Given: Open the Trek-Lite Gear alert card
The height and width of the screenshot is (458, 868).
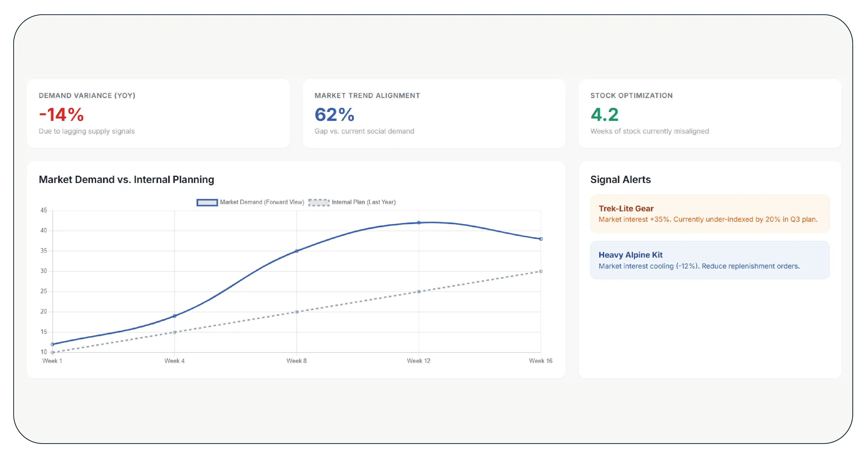Looking at the screenshot, I should 710,214.
